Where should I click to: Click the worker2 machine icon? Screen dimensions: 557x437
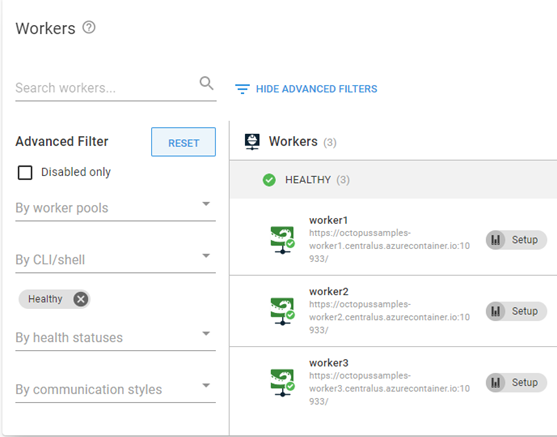(282, 311)
